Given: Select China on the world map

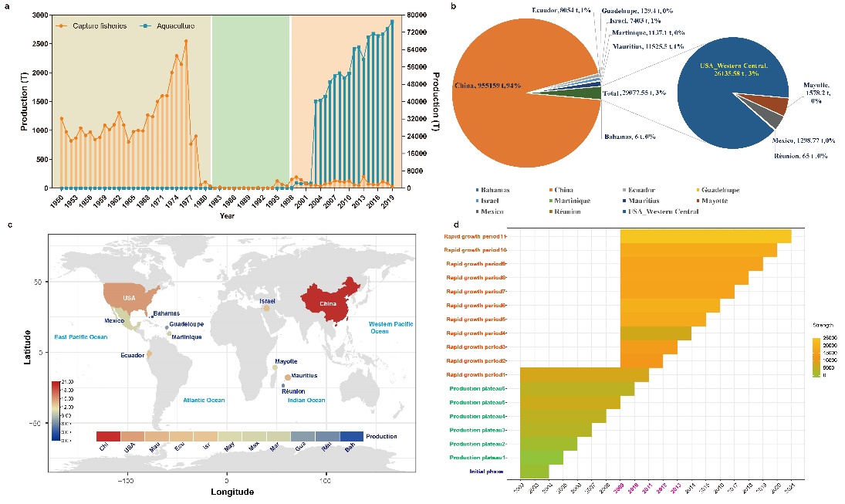Looking at the screenshot, I should [324, 303].
